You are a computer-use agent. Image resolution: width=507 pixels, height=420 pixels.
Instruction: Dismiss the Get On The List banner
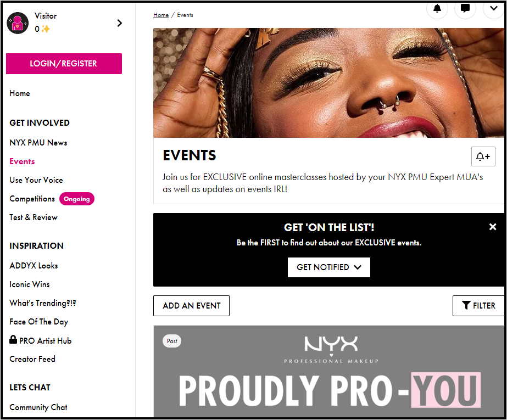493,227
